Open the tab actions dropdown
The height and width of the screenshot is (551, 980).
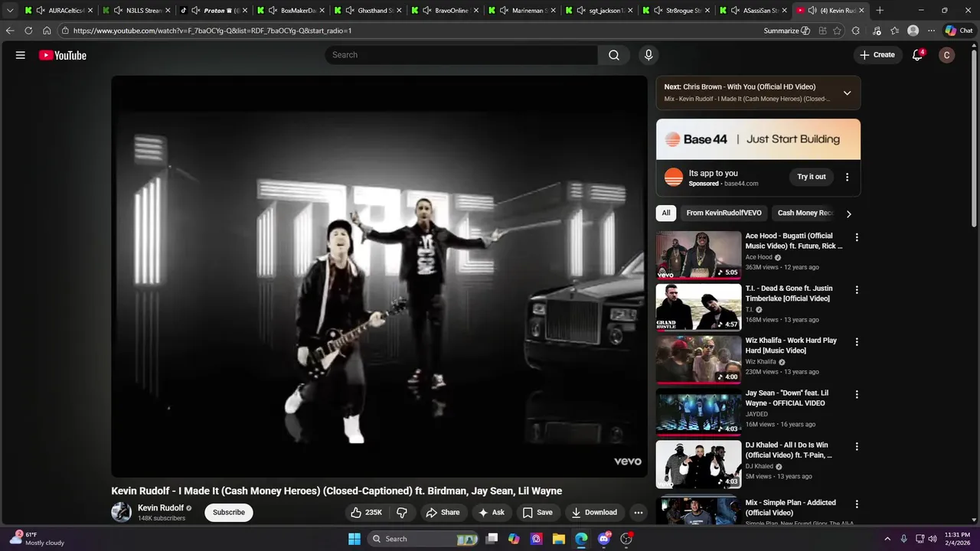[10, 11]
